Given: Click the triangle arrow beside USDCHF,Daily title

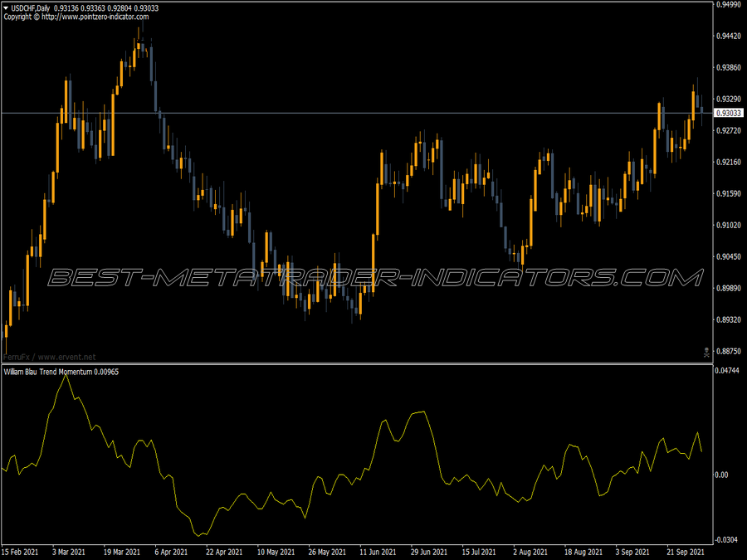Looking at the screenshot, I should (6, 8).
